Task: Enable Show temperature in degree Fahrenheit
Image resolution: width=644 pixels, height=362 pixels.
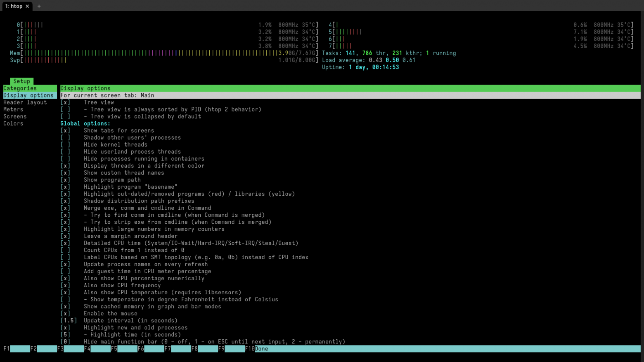Action: (65, 299)
